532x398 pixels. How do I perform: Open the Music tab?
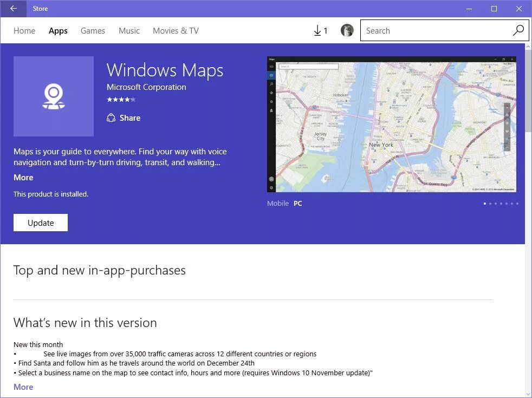(x=129, y=31)
